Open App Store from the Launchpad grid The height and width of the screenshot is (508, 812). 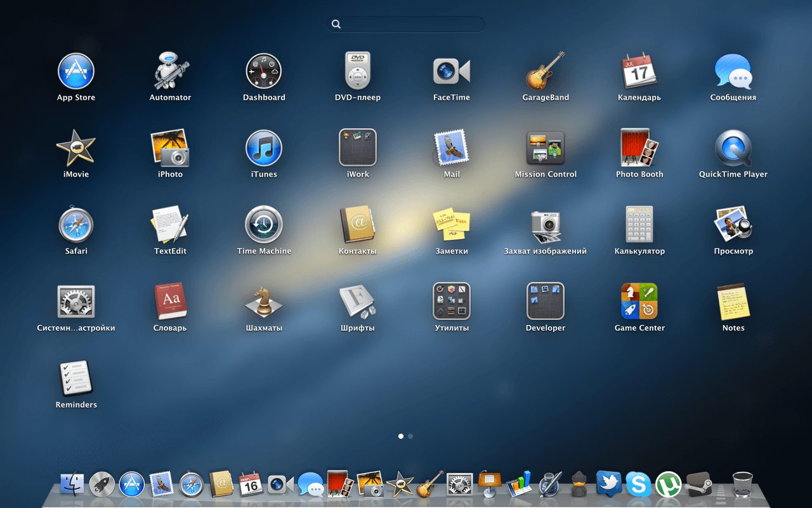tap(76, 71)
